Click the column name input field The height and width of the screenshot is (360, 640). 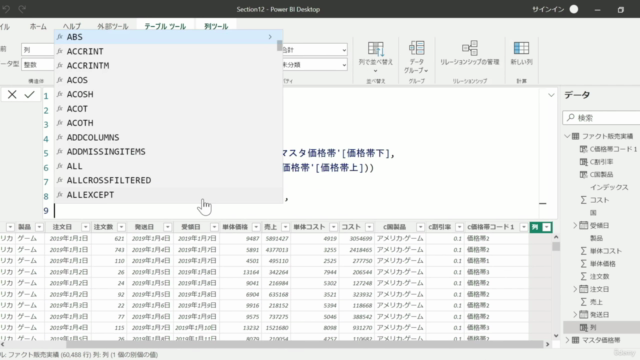[x=38, y=50]
